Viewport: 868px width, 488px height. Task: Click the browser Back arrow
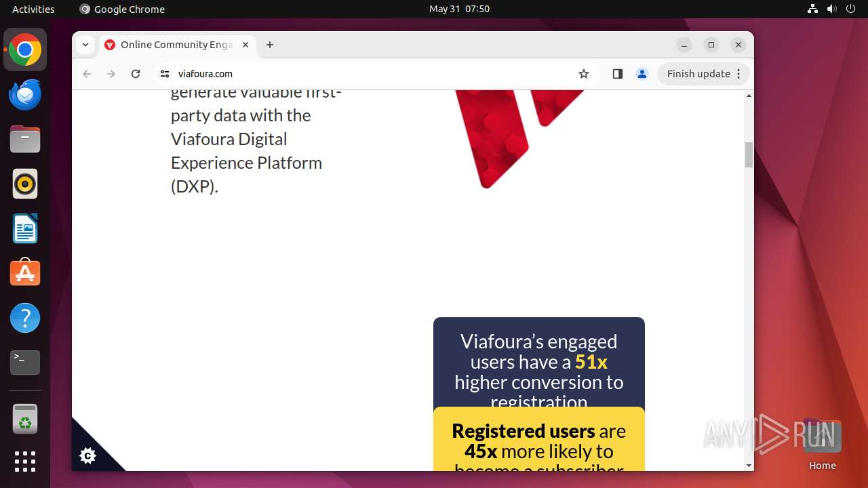pos(87,74)
